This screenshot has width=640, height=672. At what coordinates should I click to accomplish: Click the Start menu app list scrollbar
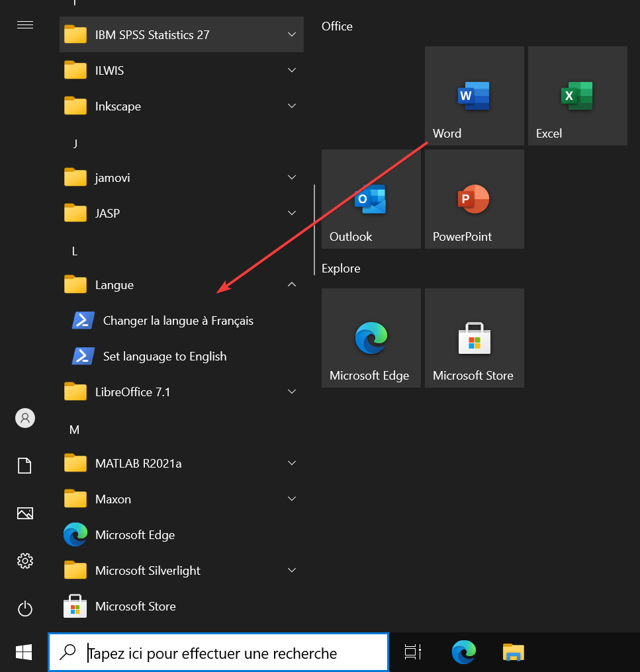click(x=314, y=229)
